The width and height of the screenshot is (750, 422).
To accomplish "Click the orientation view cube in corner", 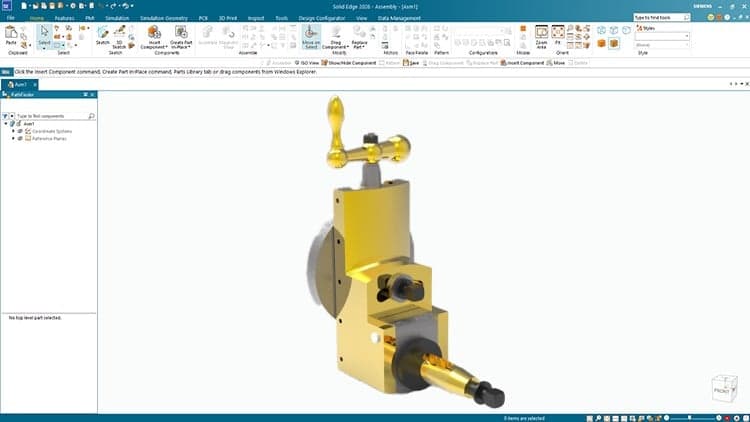I will 724,389.
